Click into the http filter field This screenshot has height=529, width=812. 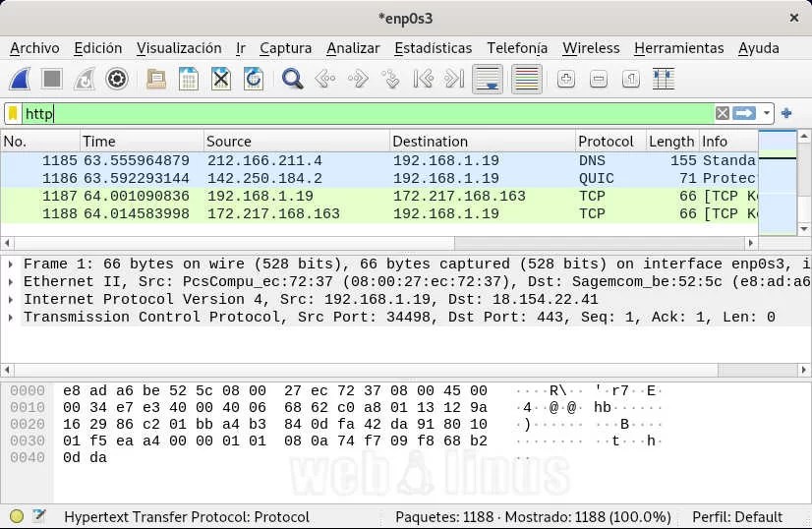pyautogui.click(x=368, y=113)
